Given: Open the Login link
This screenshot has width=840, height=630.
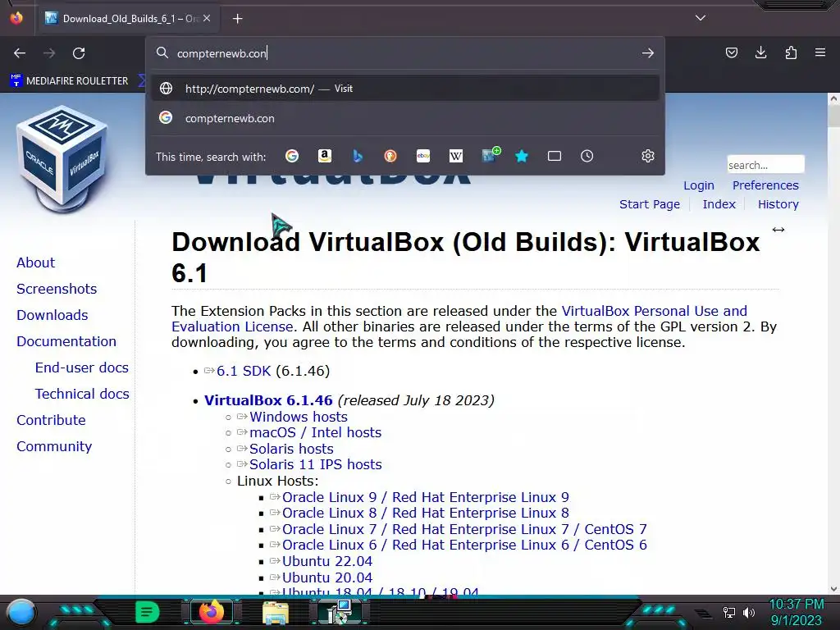Looking at the screenshot, I should click(x=699, y=185).
